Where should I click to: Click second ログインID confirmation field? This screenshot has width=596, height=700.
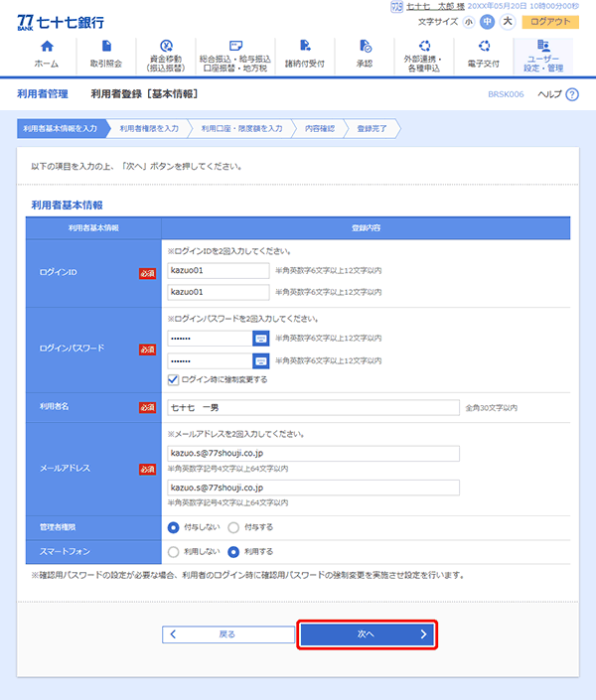coord(219,292)
